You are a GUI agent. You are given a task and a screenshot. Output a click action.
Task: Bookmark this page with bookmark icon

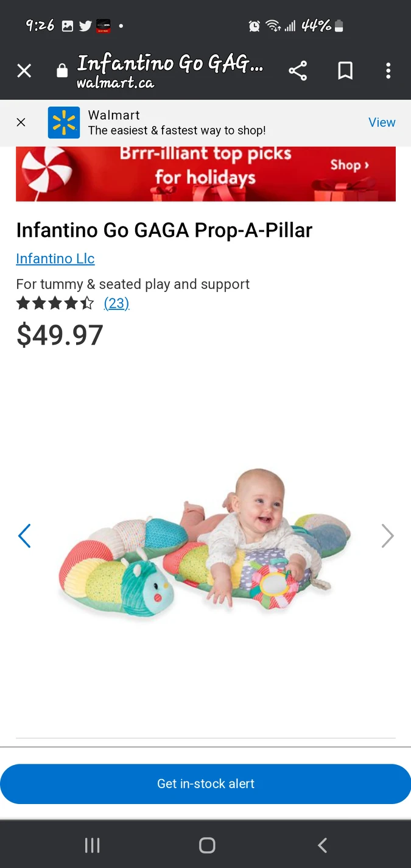[345, 71]
